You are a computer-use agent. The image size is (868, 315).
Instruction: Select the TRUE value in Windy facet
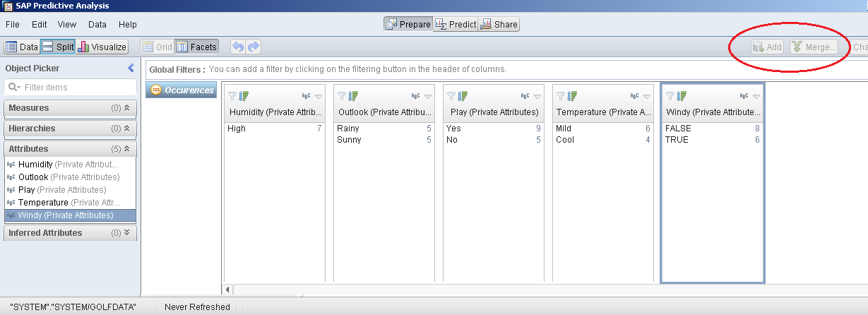point(713,140)
